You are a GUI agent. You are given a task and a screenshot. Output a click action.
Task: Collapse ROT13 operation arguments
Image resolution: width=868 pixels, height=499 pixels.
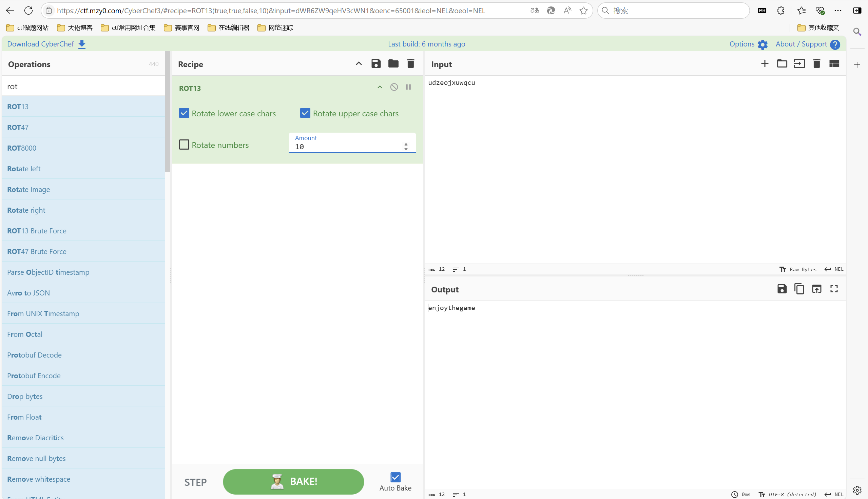(x=380, y=87)
